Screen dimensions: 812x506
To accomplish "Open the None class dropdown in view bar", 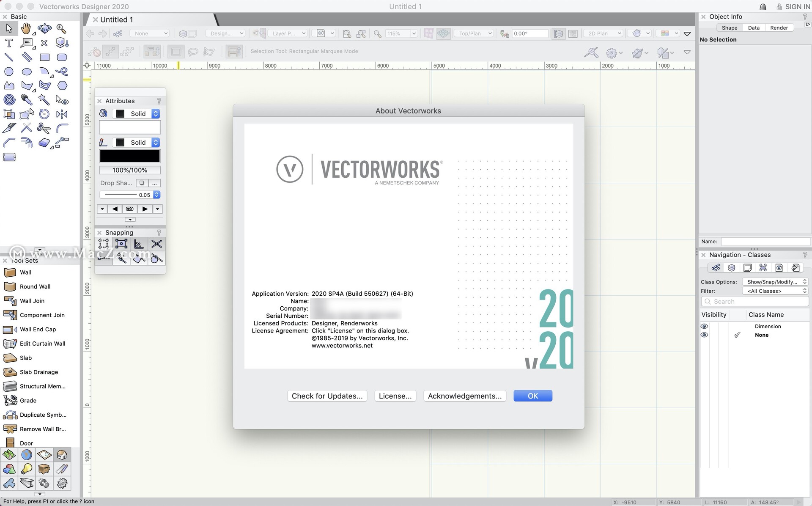I will pos(150,33).
